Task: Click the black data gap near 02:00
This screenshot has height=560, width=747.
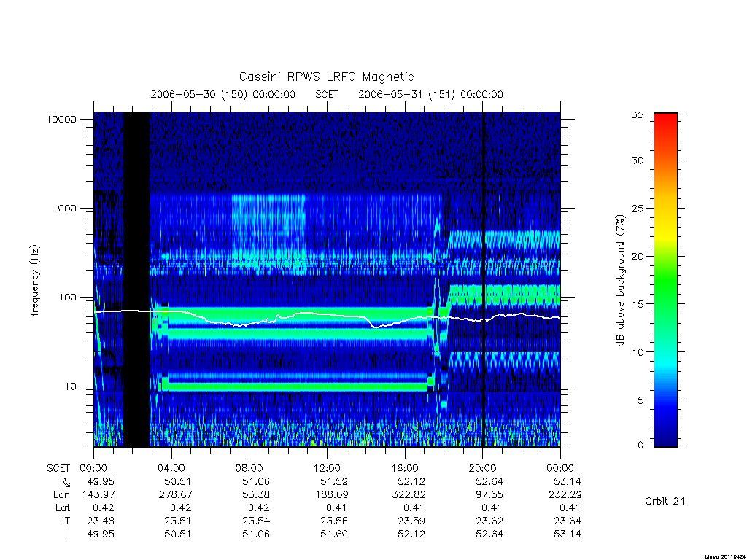Action: coord(136,279)
